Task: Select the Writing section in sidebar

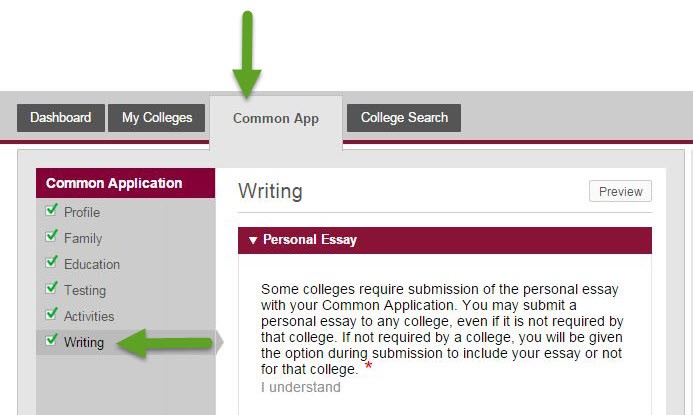Action: (84, 342)
